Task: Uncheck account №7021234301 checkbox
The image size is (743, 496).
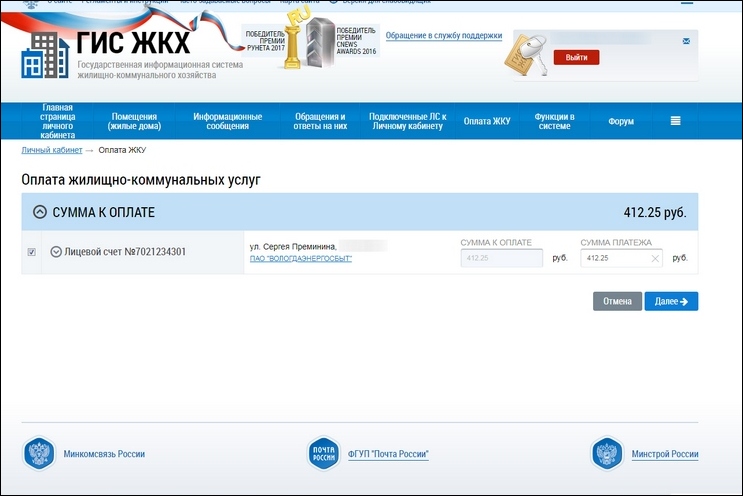Action: pyautogui.click(x=32, y=252)
